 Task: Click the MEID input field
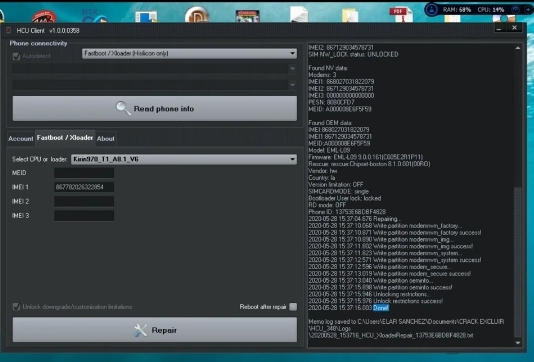point(84,173)
